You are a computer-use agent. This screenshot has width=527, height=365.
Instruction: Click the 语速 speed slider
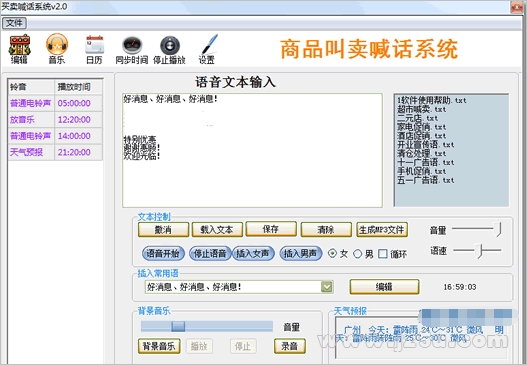pyautogui.click(x=477, y=251)
